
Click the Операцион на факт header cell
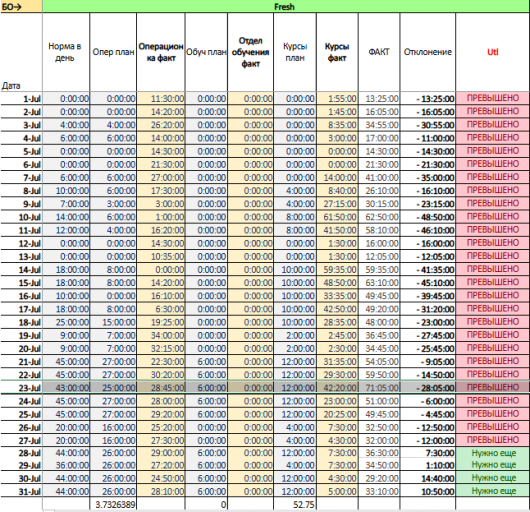(x=161, y=52)
